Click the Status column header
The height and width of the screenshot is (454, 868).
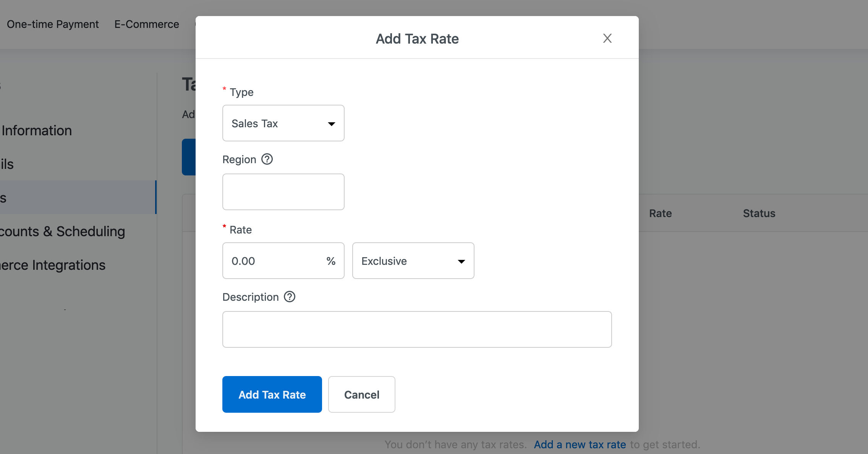759,213
